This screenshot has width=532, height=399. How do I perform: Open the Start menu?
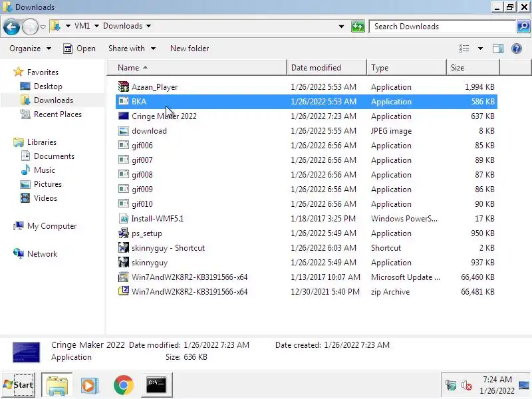tap(19, 385)
